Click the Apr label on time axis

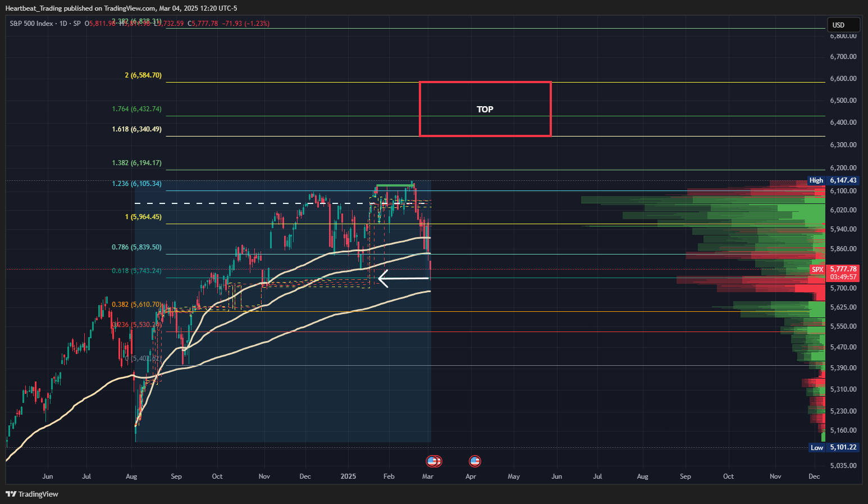(x=470, y=476)
